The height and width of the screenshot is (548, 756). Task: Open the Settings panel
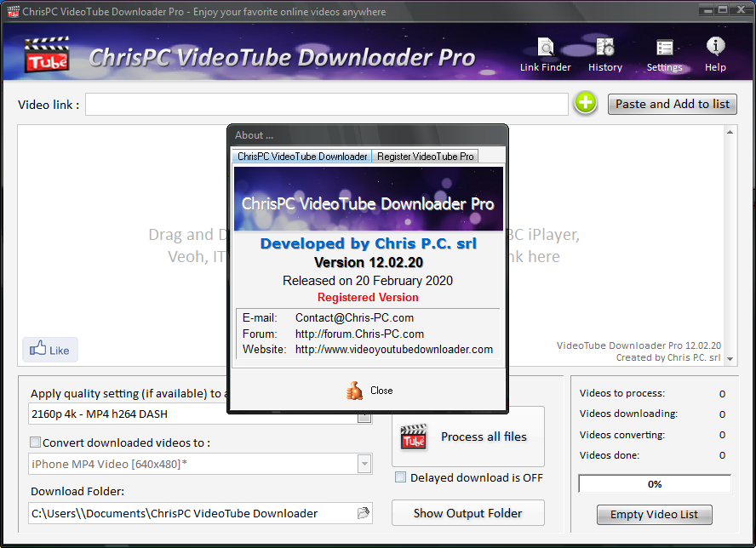[x=664, y=54]
